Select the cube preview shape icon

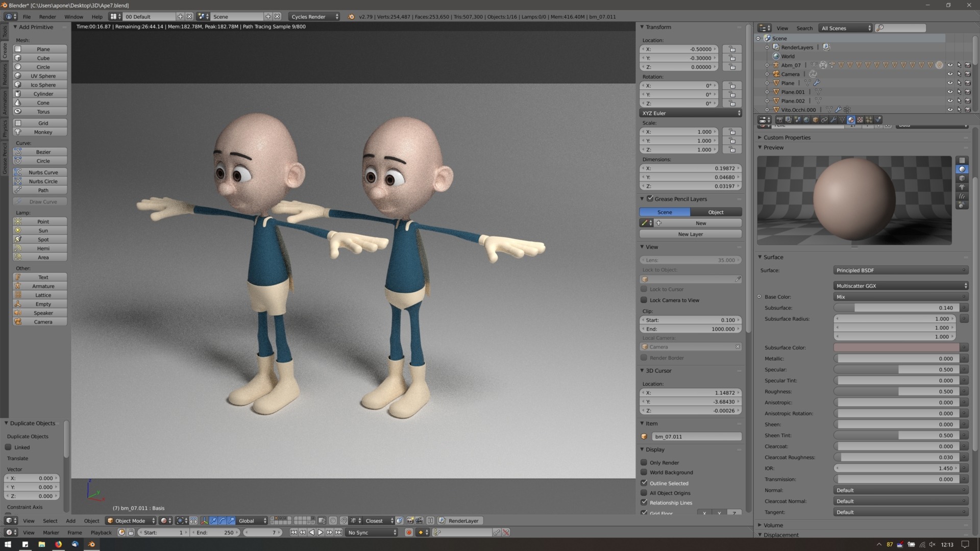pos(962,178)
